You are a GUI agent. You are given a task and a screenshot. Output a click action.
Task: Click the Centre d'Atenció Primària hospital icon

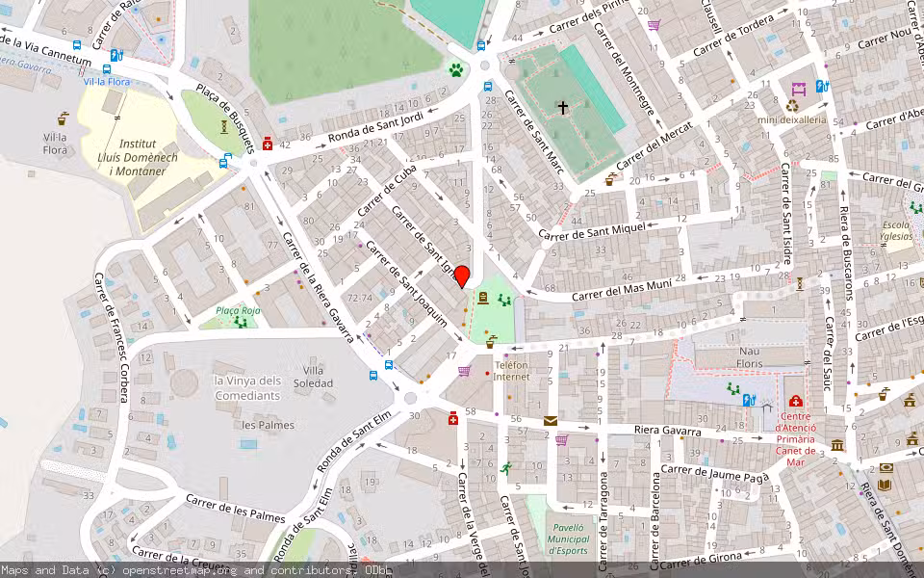tap(796, 401)
